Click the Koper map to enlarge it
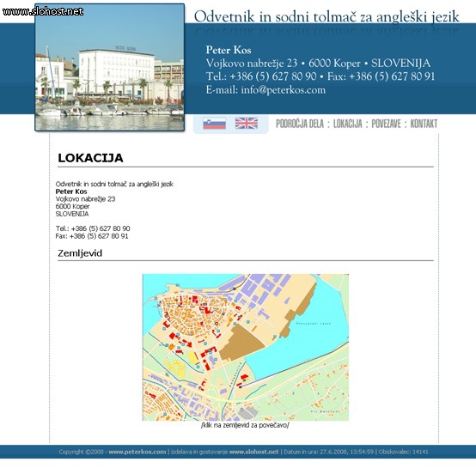This screenshot has width=476, height=474. (246, 347)
